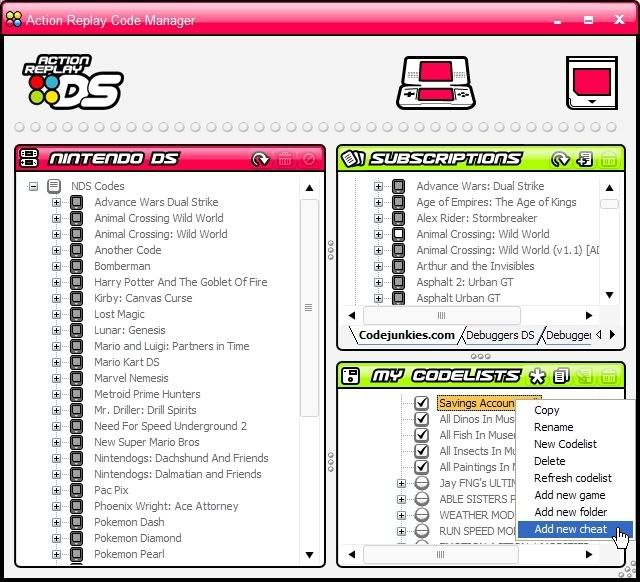640x582 pixels.
Task: Click the game icon beside Mario Kart DS
Action: click(x=76, y=362)
